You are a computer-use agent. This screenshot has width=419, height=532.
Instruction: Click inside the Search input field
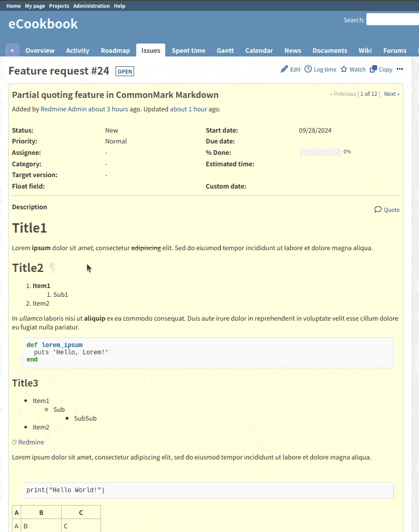point(393,19)
